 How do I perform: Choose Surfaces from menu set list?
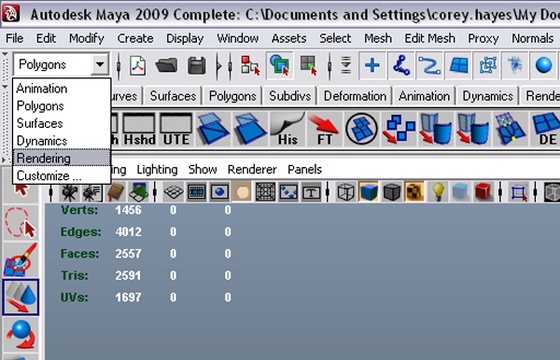61,123
